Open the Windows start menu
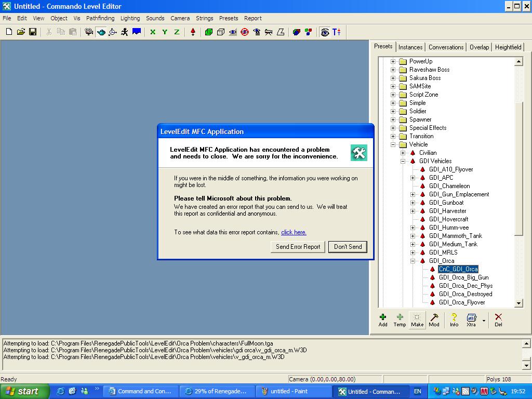This screenshot has width=532, height=399. 23,391
